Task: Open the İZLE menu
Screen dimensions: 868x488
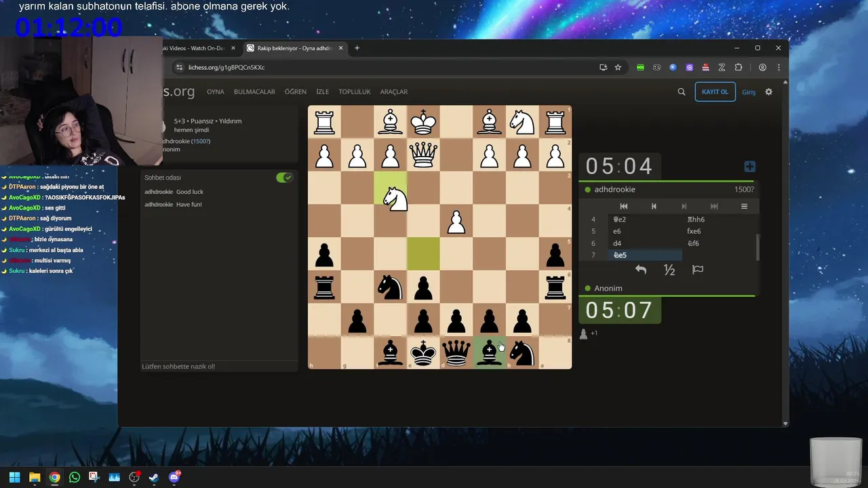Action: 323,91
